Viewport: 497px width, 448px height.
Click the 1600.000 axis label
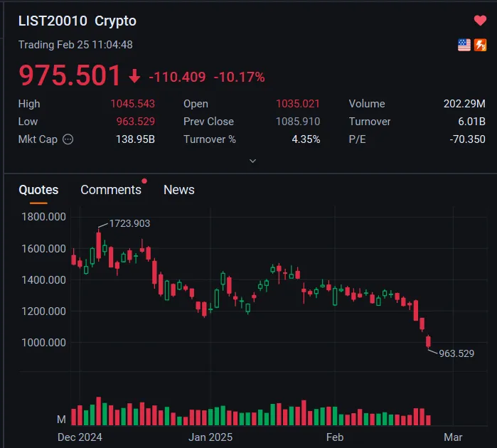coord(44,249)
